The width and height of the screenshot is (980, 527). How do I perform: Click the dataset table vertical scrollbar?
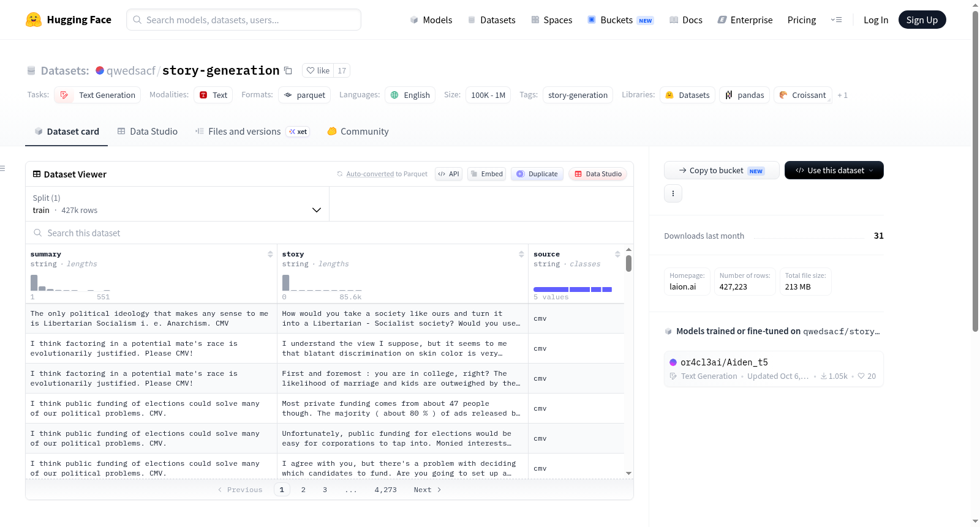pyautogui.click(x=628, y=264)
